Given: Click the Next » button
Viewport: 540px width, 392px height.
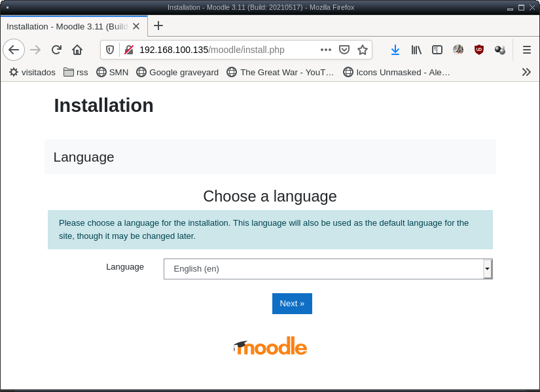Looking at the screenshot, I should (292, 304).
